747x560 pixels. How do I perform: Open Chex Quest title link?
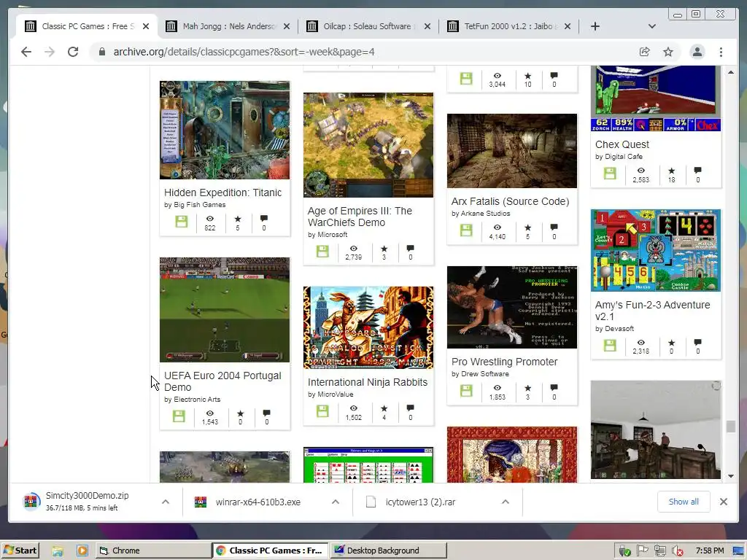[622, 144]
